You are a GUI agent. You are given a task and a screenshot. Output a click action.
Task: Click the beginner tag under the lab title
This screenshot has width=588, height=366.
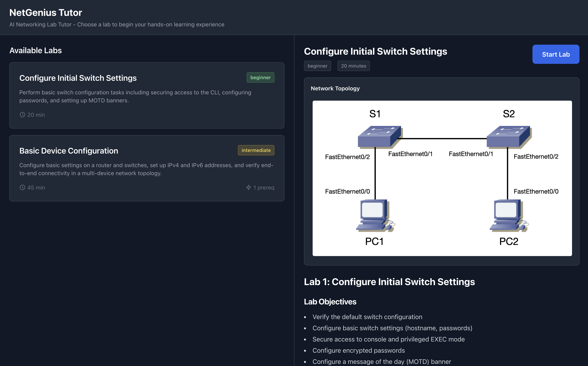tap(317, 66)
